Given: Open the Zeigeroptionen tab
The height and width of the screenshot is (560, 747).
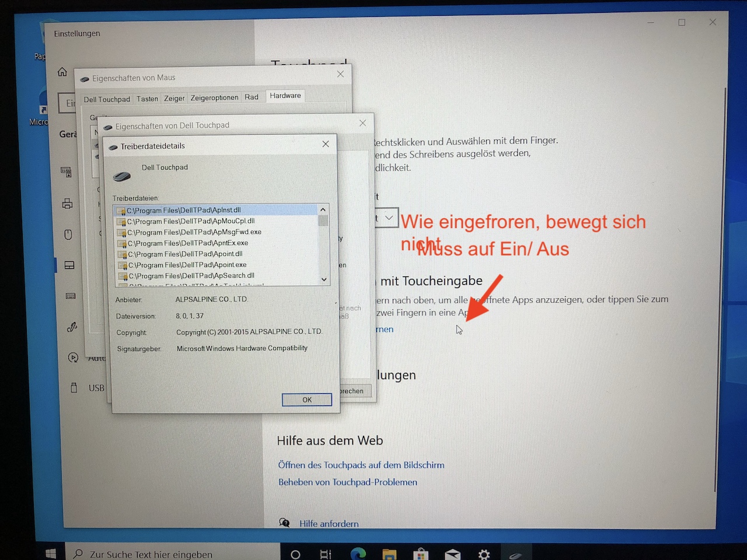Looking at the screenshot, I should [214, 97].
